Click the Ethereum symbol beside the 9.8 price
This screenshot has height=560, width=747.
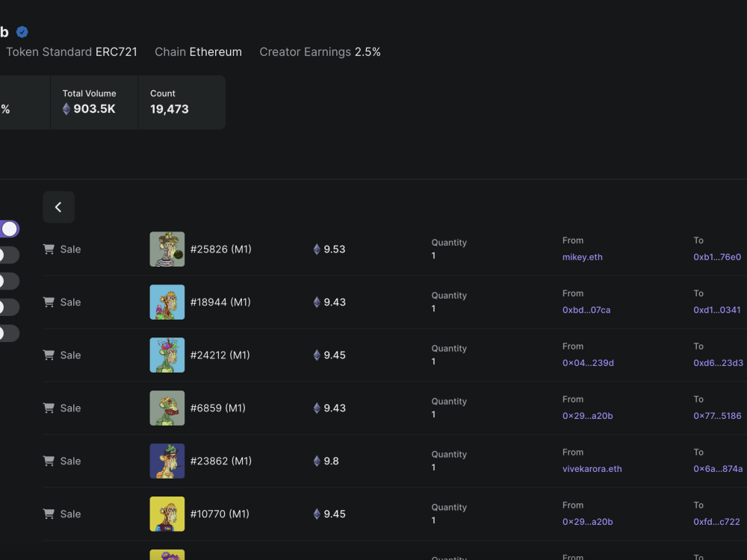tap(316, 461)
